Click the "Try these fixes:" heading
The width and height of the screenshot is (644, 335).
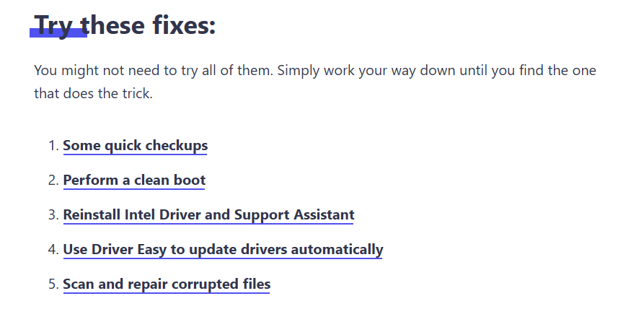click(125, 26)
